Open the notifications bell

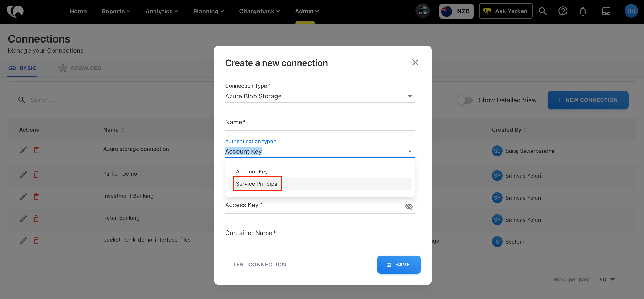click(x=583, y=11)
